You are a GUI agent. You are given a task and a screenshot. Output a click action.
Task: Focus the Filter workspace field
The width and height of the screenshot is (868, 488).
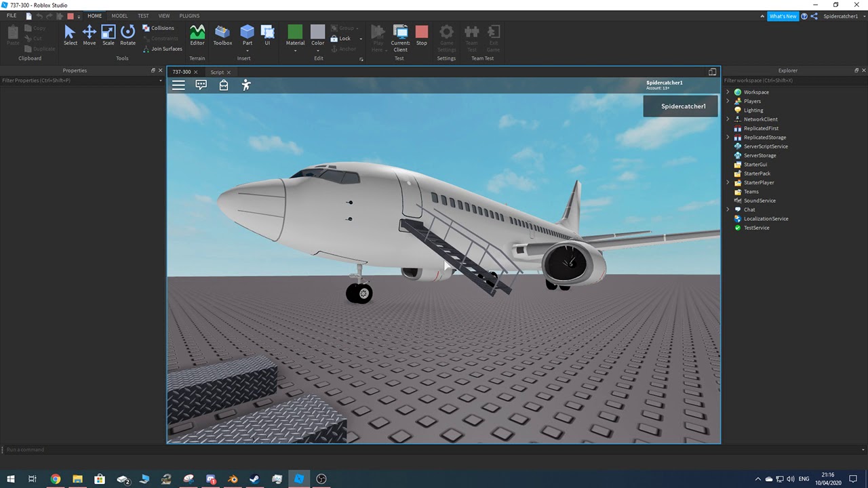(795, 81)
